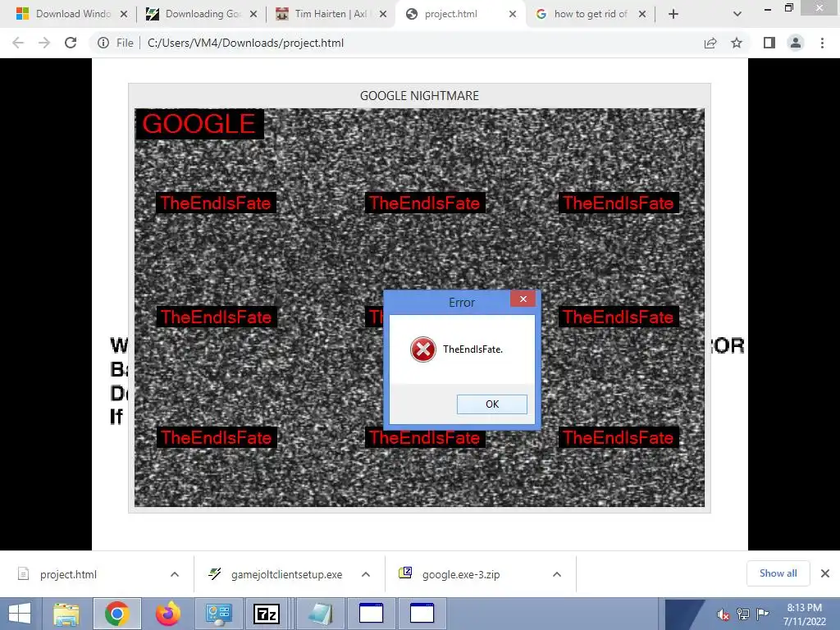Switch to how to get rid of tab
Screen dimensions: 840x630
(x=591, y=14)
